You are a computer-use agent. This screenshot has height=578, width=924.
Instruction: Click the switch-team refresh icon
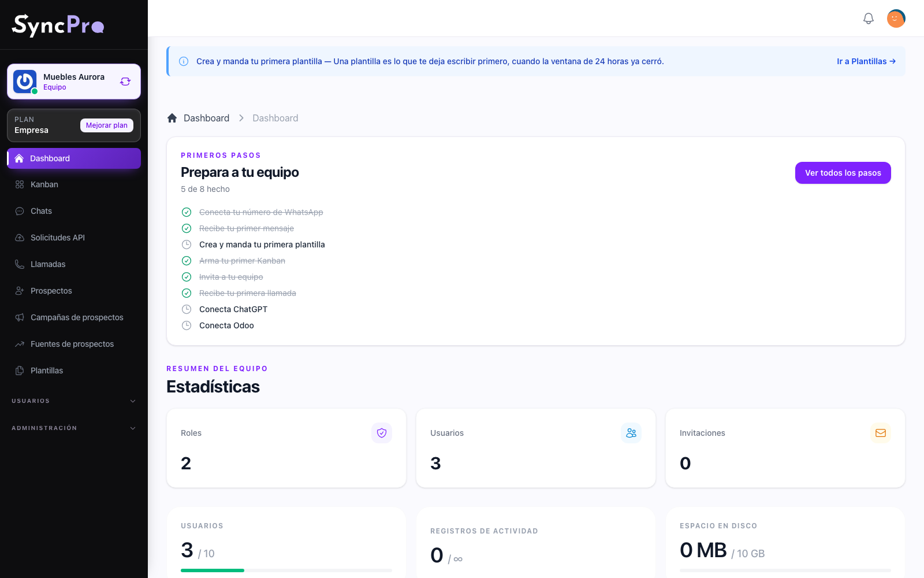click(125, 81)
